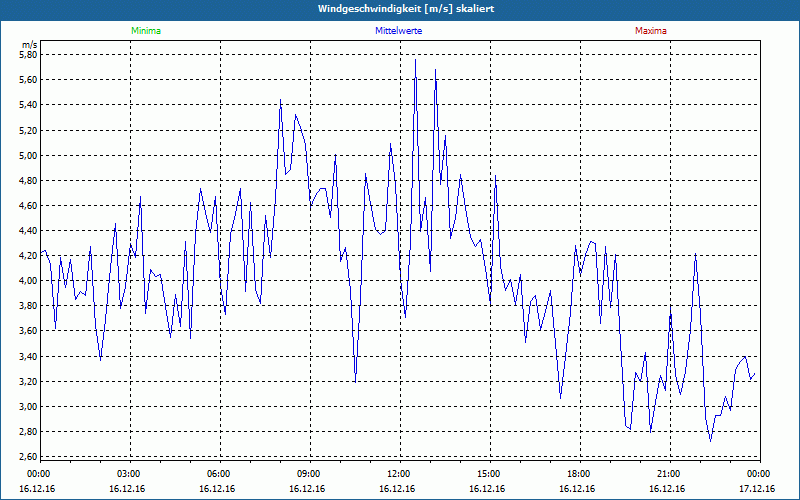This screenshot has height=500, width=800.
Task: Click the 2,60 y-axis value
Action: [x=28, y=456]
